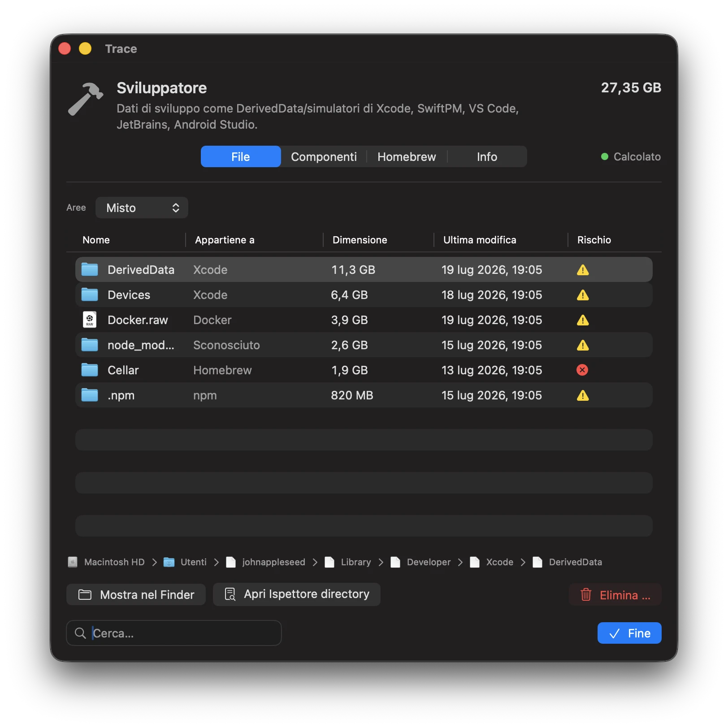The width and height of the screenshot is (728, 728).
Task: Click the .npm folder icon
Action: pyautogui.click(x=90, y=395)
